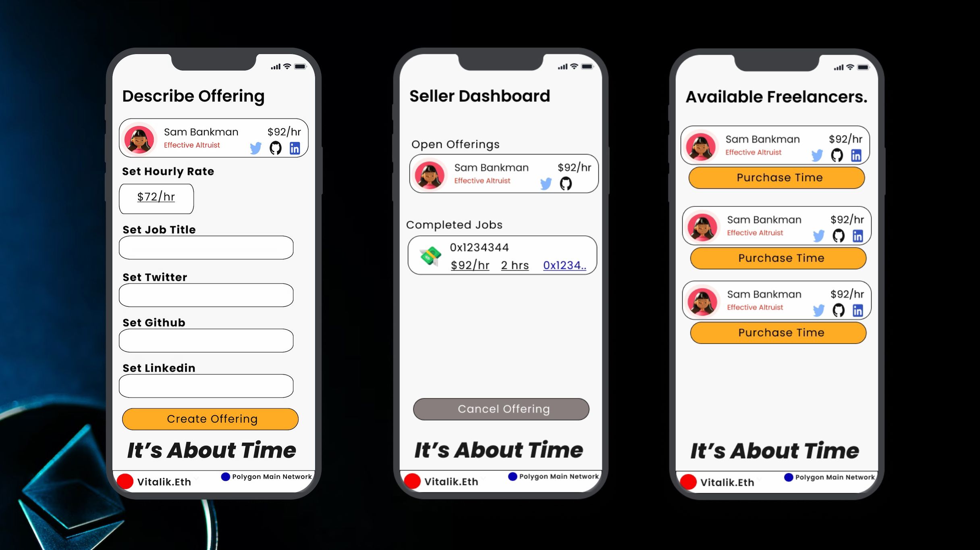Click the hourly rate $72/hr input field

pyautogui.click(x=157, y=197)
